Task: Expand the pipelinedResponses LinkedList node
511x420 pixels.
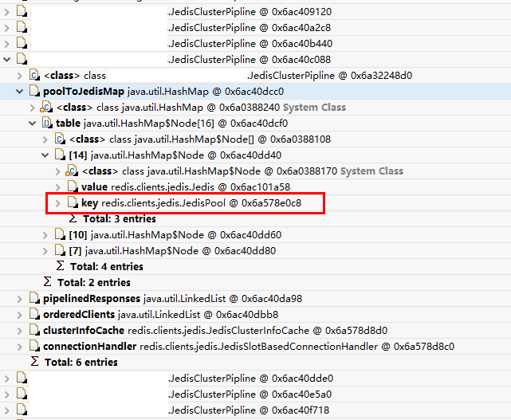Action: point(20,299)
